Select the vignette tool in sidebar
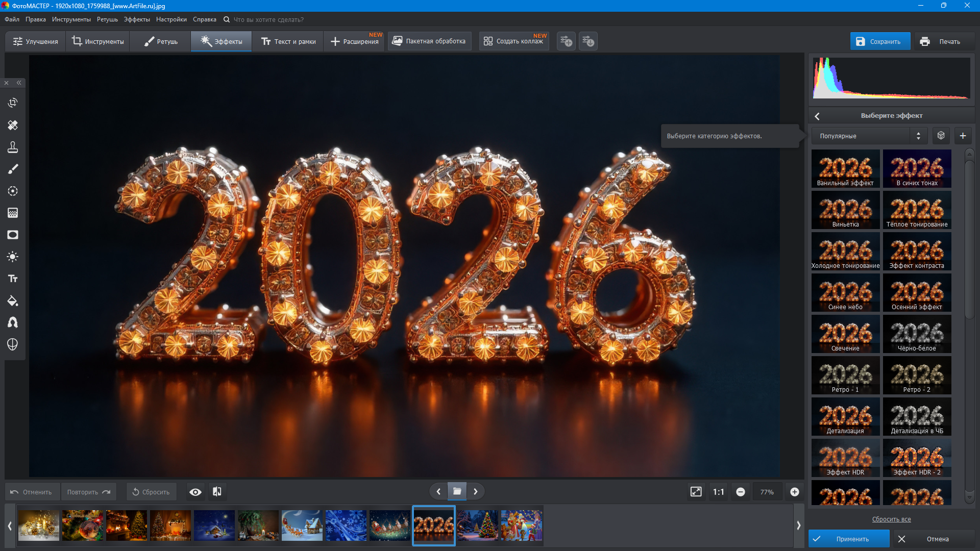The image size is (980, 551). click(x=13, y=235)
